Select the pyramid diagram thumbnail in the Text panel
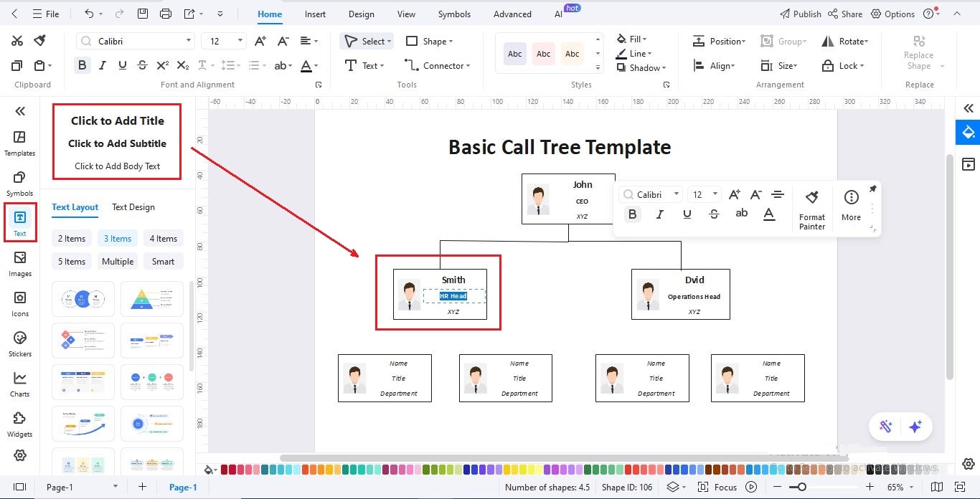980x499 pixels. click(x=151, y=299)
